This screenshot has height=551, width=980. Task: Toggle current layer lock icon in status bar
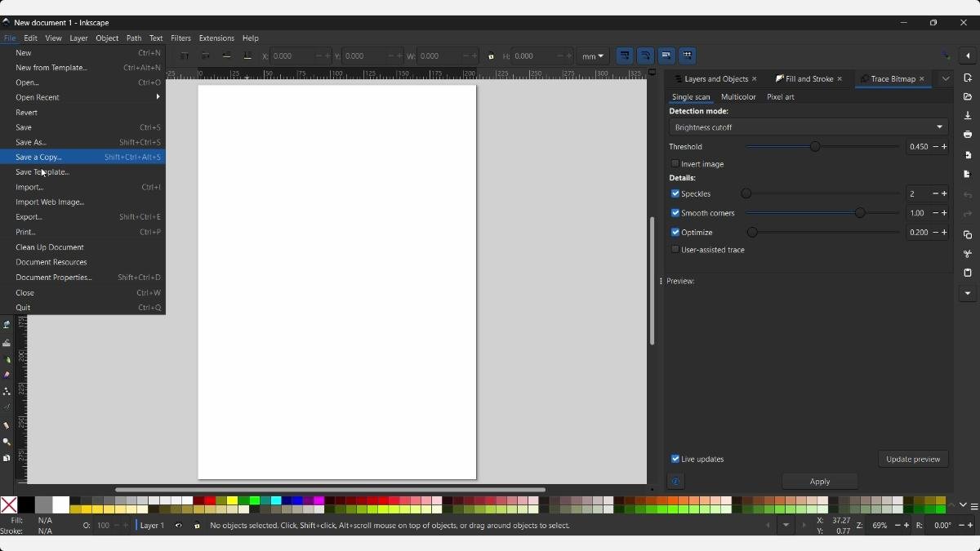click(x=197, y=526)
